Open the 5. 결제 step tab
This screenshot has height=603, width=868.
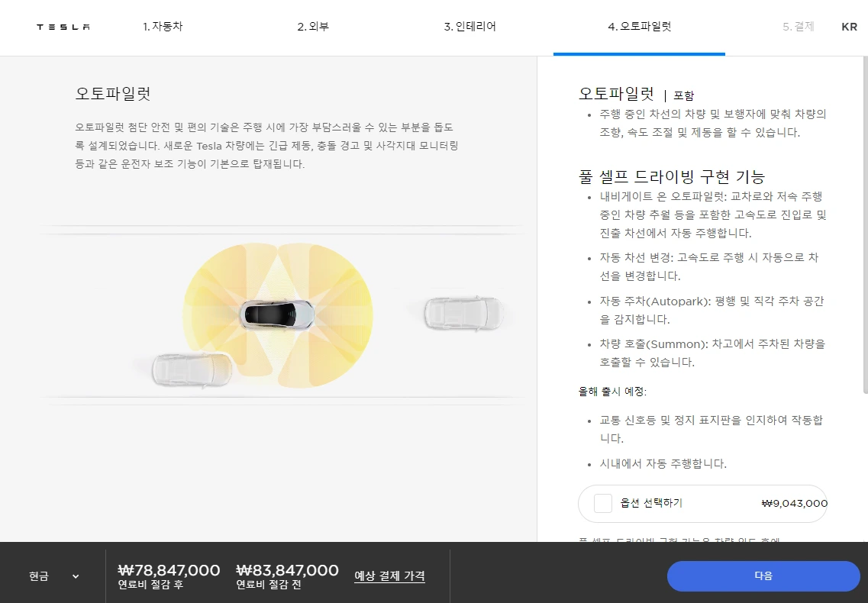tap(799, 27)
